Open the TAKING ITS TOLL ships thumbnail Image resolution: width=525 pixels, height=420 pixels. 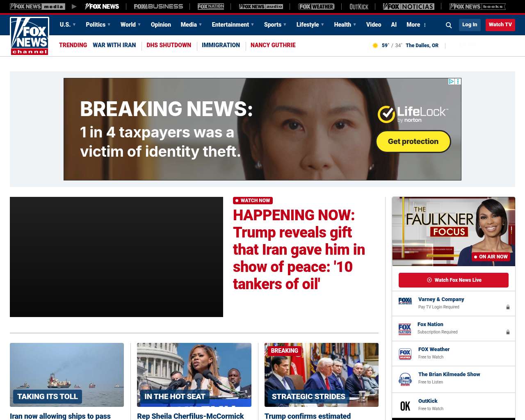(x=67, y=375)
